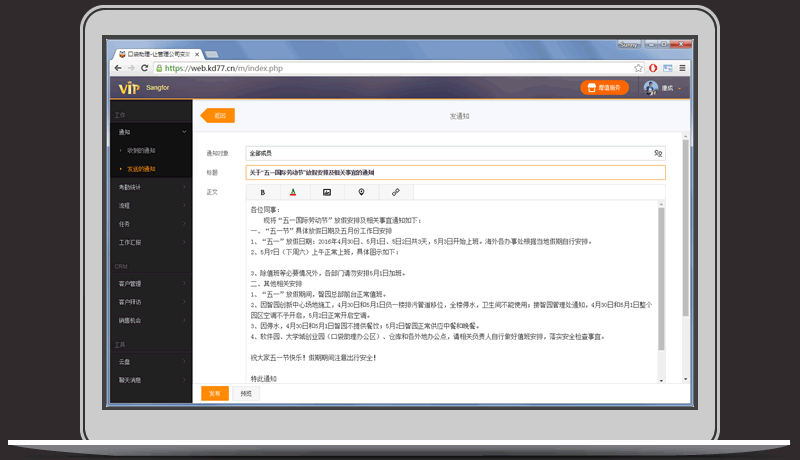
Task: Expand the 客户拜访 sidebar item
Action: pyautogui.click(x=184, y=302)
